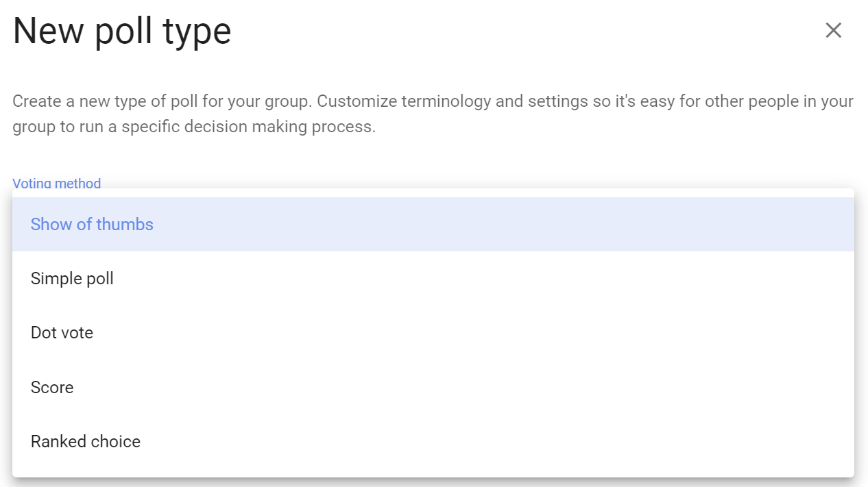
Task: Select Show of thumbs voting method
Action: [433, 225]
